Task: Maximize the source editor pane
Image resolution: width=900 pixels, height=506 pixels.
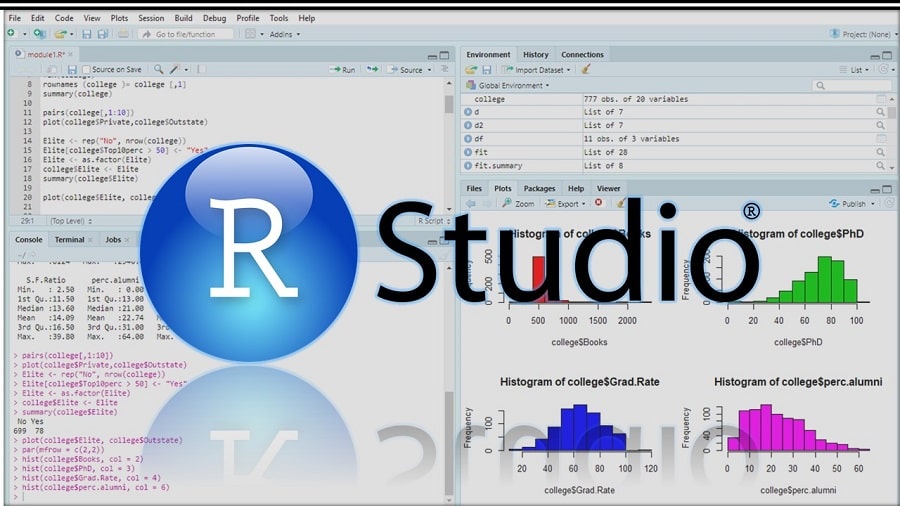Action: coord(444,56)
